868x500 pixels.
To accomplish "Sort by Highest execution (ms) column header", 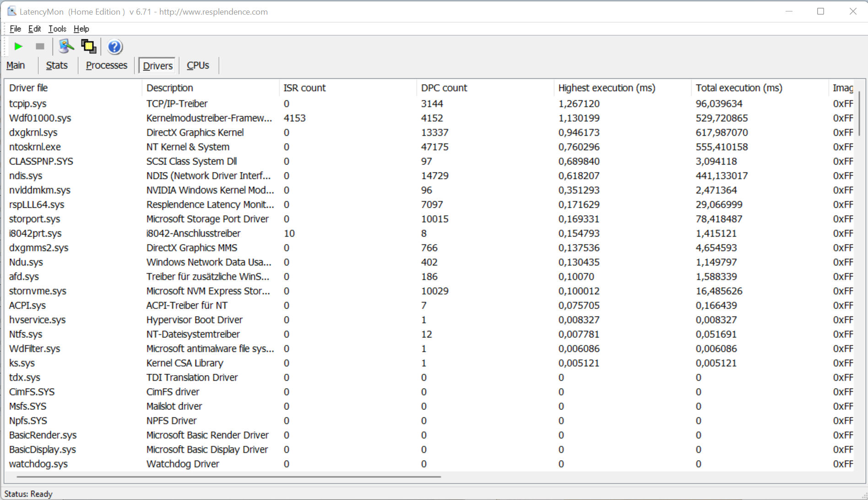I will [606, 88].
